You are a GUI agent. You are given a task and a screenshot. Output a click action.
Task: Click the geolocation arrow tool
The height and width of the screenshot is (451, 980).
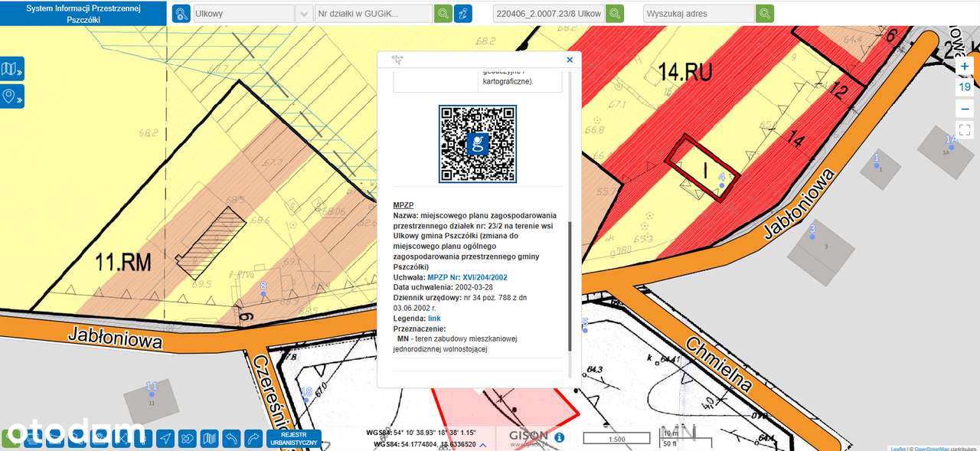[x=165, y=439]
